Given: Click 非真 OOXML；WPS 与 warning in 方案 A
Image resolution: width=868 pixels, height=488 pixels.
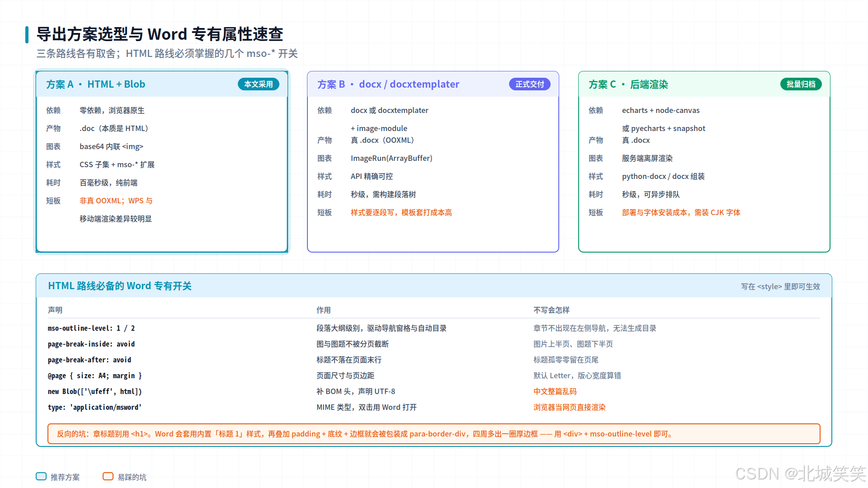Looking at the screenshot, I should [116, 201].
